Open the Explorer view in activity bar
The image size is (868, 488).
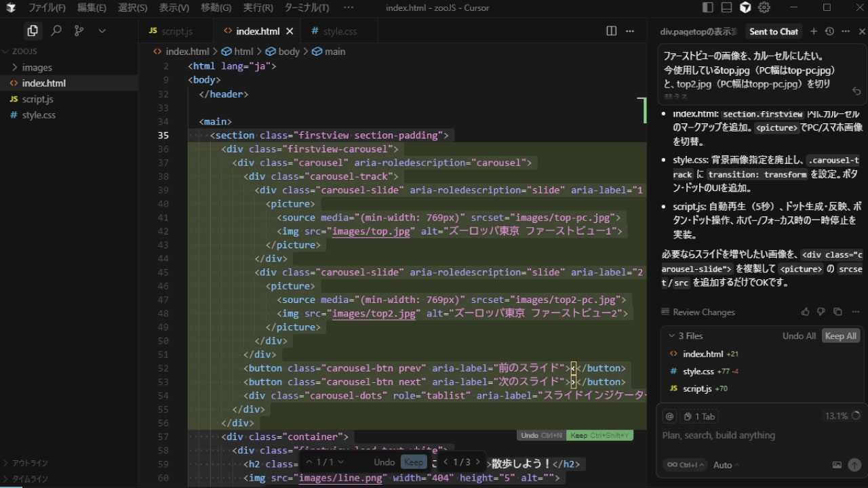pos(32,30)
